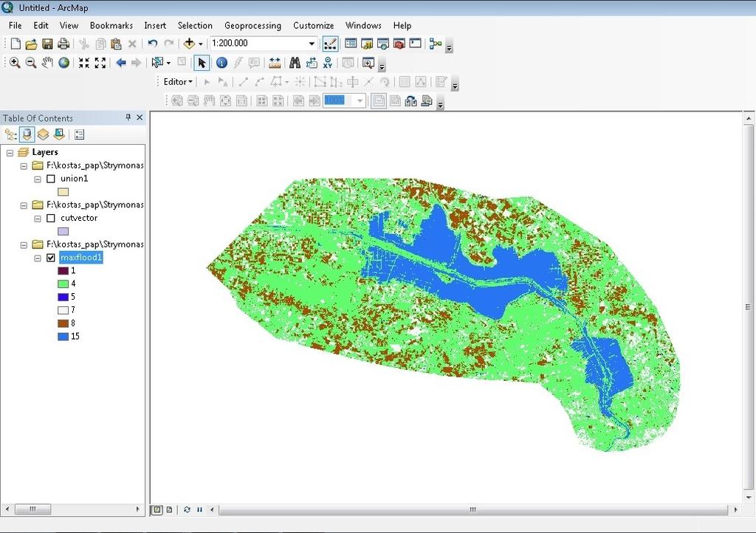Image resolution: width=756 pixels, height=533 pixels.
Task: Open the Customize menu
Action: tap(313, 26)
